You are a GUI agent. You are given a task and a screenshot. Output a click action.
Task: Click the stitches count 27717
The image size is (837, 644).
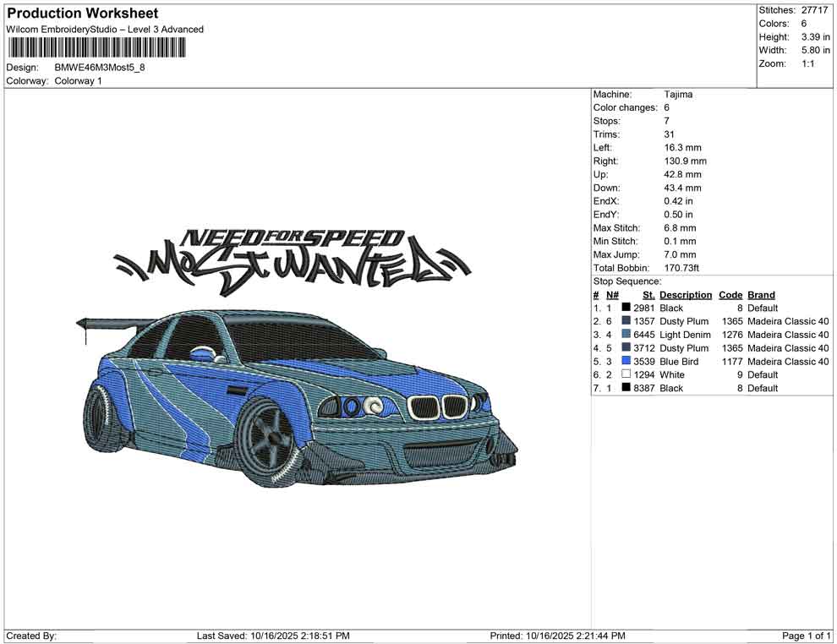coord(814,10)
